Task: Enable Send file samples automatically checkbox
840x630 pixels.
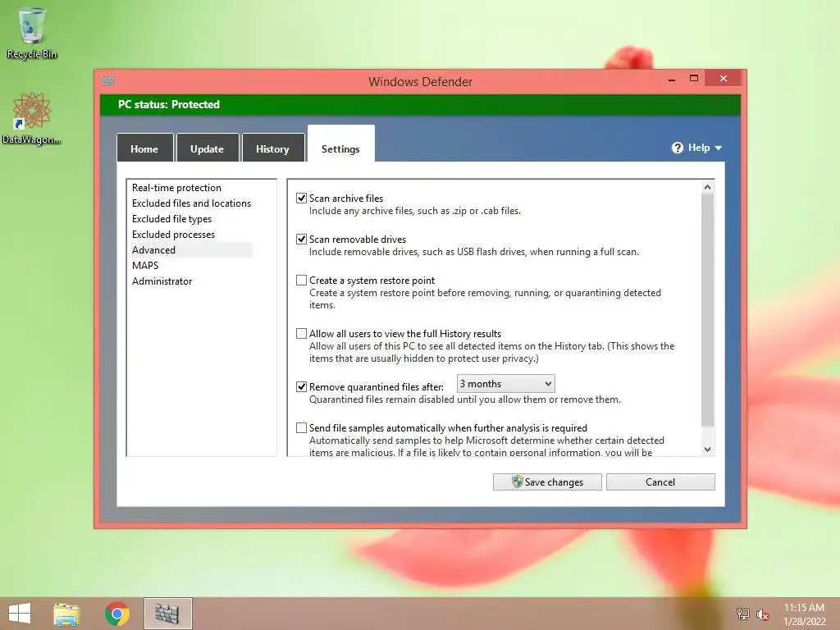Action: click(302, 427)
